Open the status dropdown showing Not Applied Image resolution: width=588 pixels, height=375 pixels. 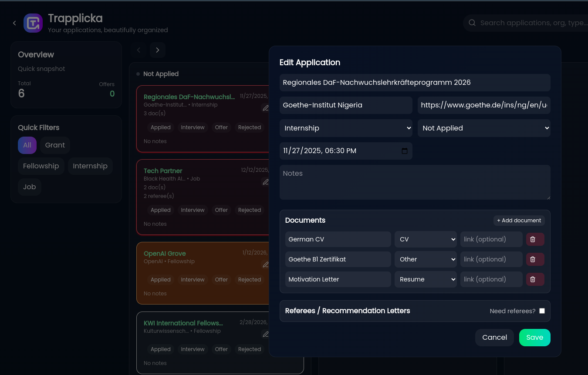click(x=484, y=128)
